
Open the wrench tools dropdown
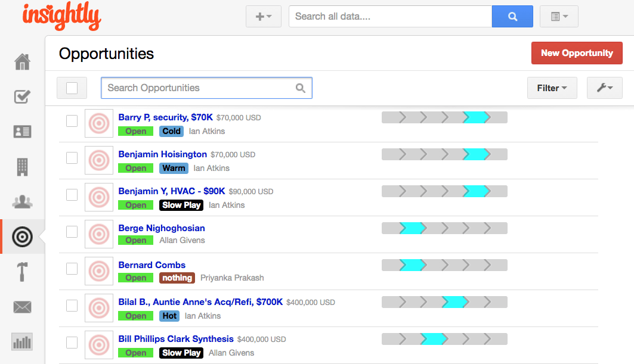click(x=604, y=88)
